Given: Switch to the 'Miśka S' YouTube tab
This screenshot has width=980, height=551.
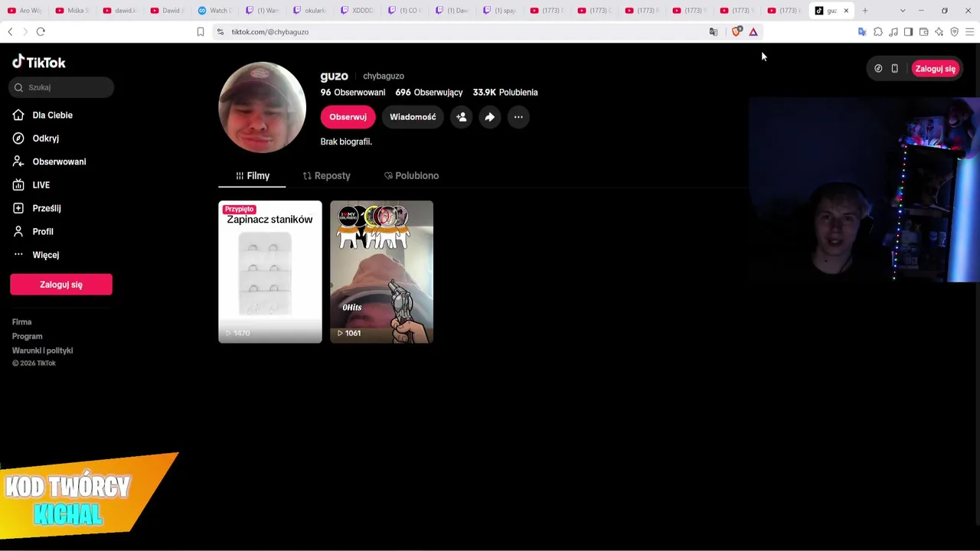Looking at the screenshot, I should [73, 11].
